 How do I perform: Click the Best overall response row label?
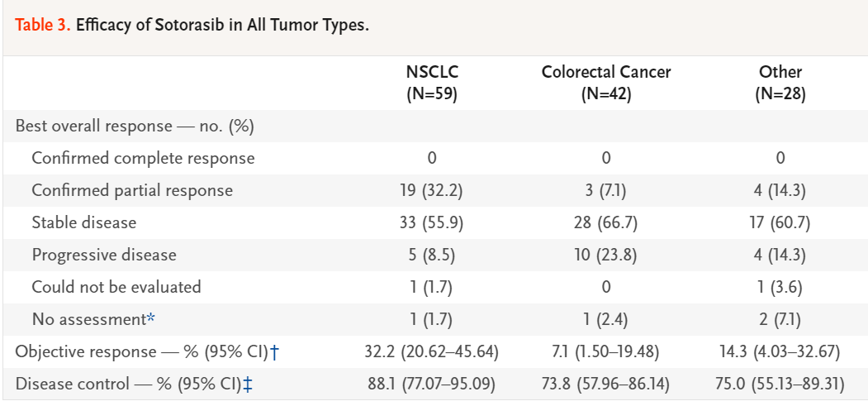(x=135, y=126)
